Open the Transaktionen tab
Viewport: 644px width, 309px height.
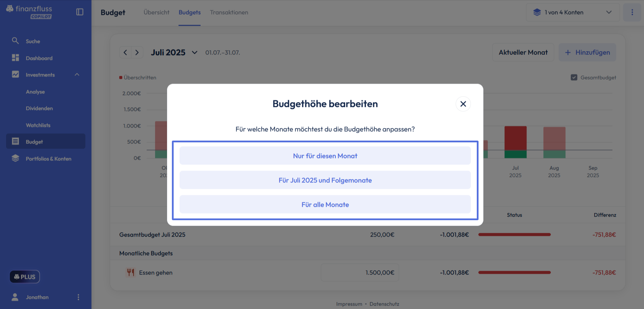(x=229, y=13)
